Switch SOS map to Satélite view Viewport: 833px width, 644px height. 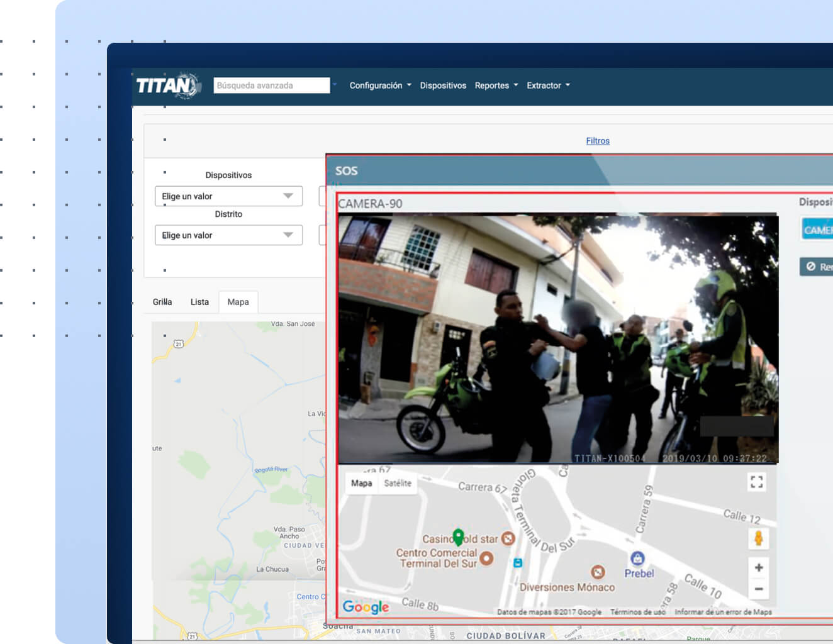coord(398,483)
